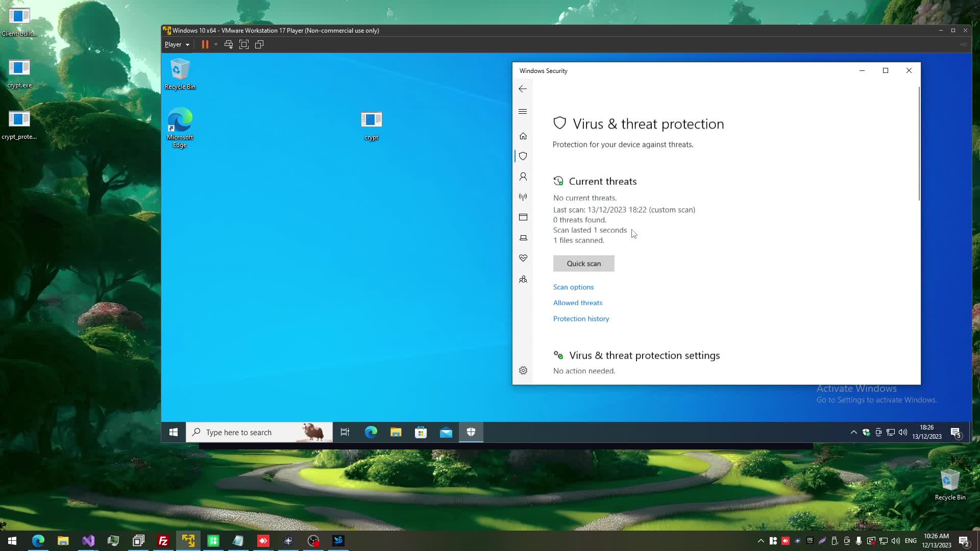
Task: Select Device security laptop icon
Action: click(523, 238)
